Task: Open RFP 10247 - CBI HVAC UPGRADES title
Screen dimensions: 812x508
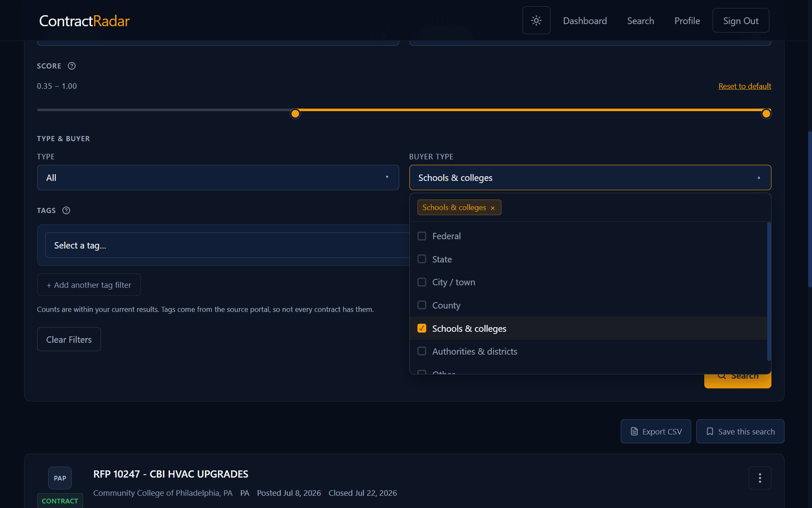Action: tap(171, 474)
